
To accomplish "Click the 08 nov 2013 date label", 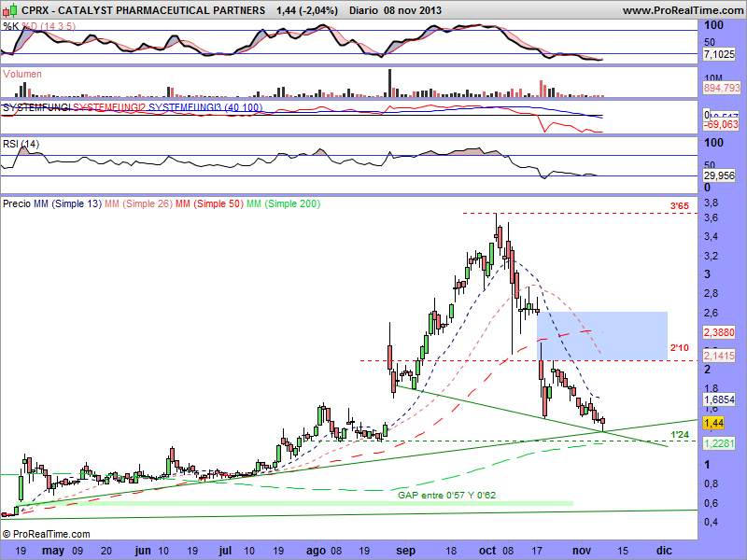I will click(x=413, y=10).
